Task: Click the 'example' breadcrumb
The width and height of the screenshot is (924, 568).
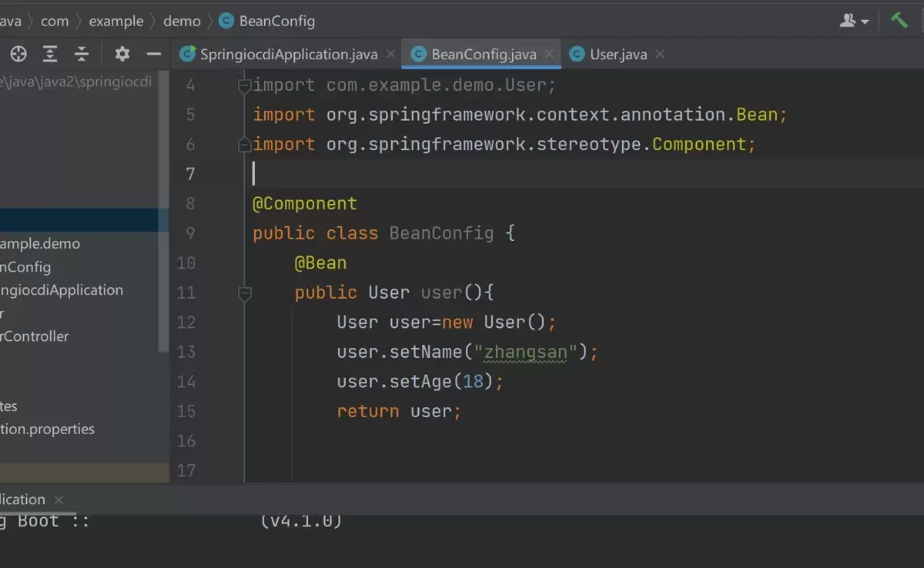Action: 116,21
